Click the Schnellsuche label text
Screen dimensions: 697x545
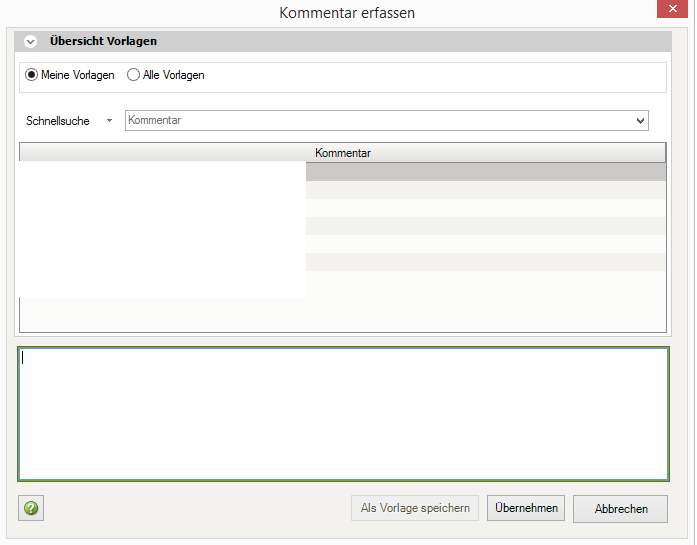(x=57, y=121)
